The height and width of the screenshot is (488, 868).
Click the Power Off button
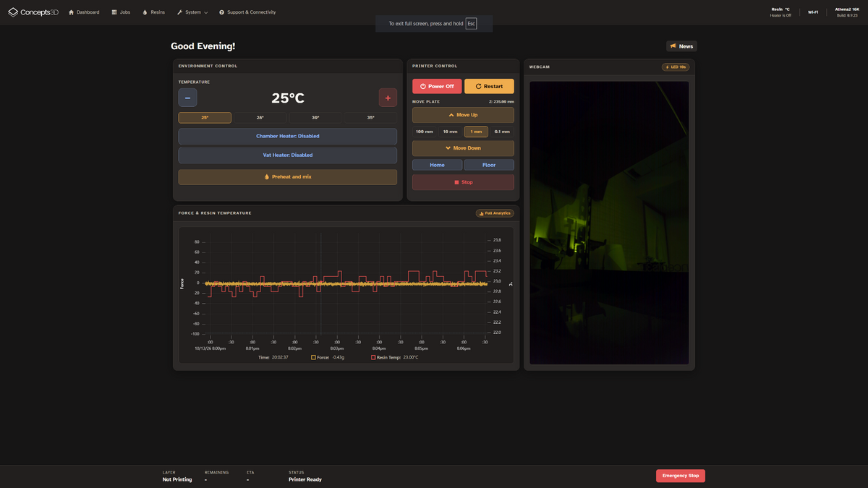click(437, 86)
